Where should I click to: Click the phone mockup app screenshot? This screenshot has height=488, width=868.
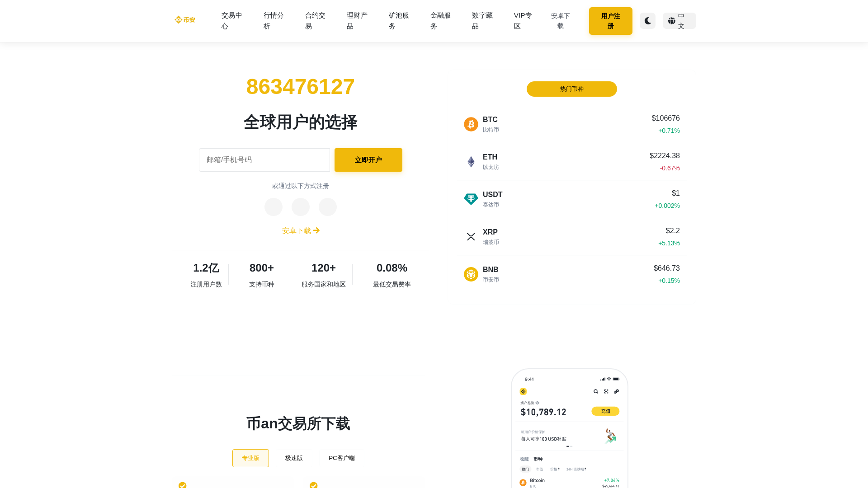point(570,428)
